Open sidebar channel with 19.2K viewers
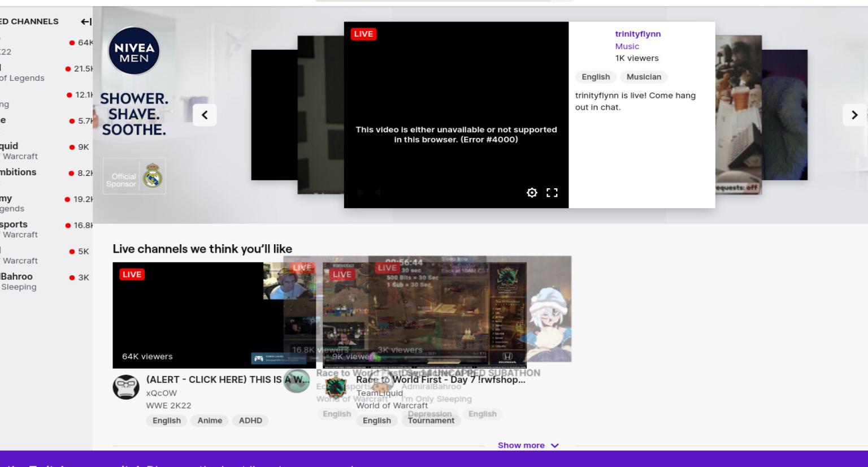 pyautogui.click(x=46, y=203)
